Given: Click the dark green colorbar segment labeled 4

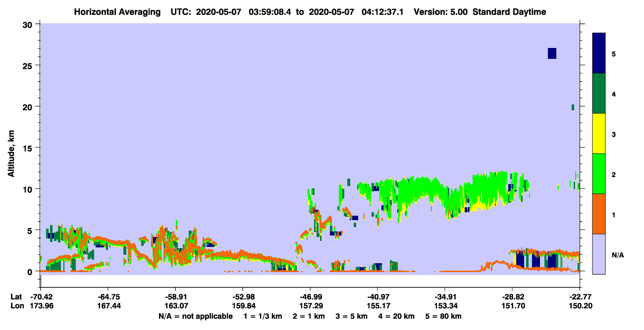Looking at the screenshot, I should click(599, 94).
